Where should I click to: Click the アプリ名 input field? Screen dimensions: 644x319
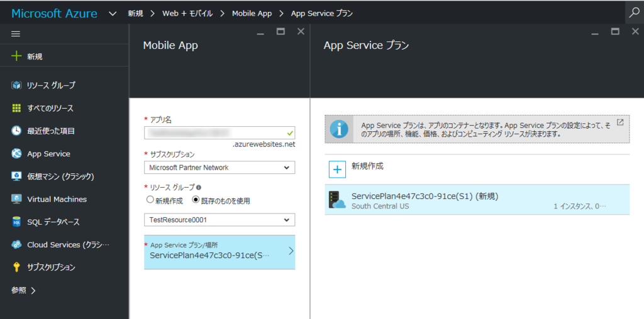[x=219, y=133]
